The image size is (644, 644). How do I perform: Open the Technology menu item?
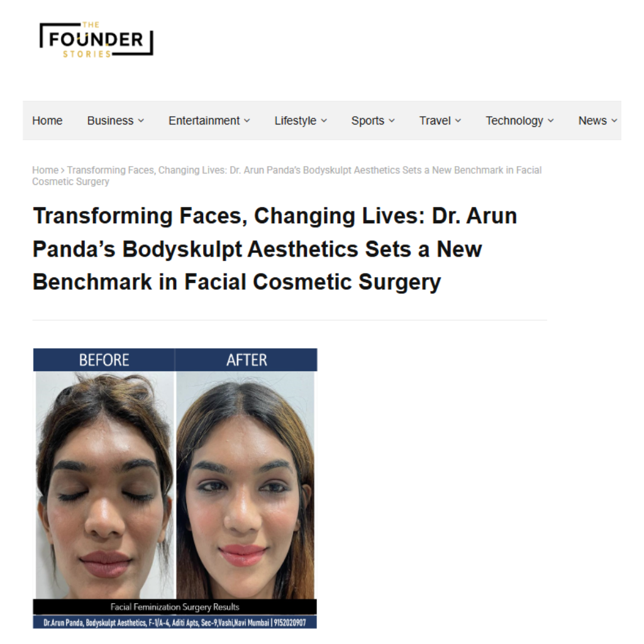click(514, 120)
